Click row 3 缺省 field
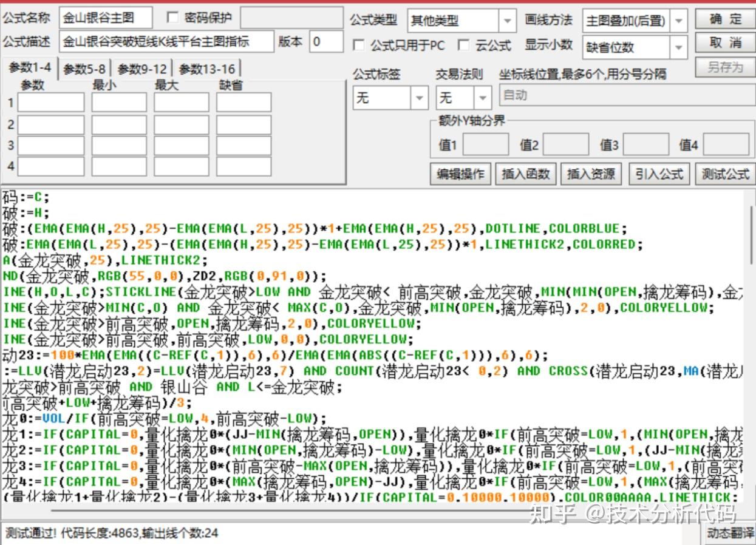Viewport: 756px width, 545px height. [243, 145]
